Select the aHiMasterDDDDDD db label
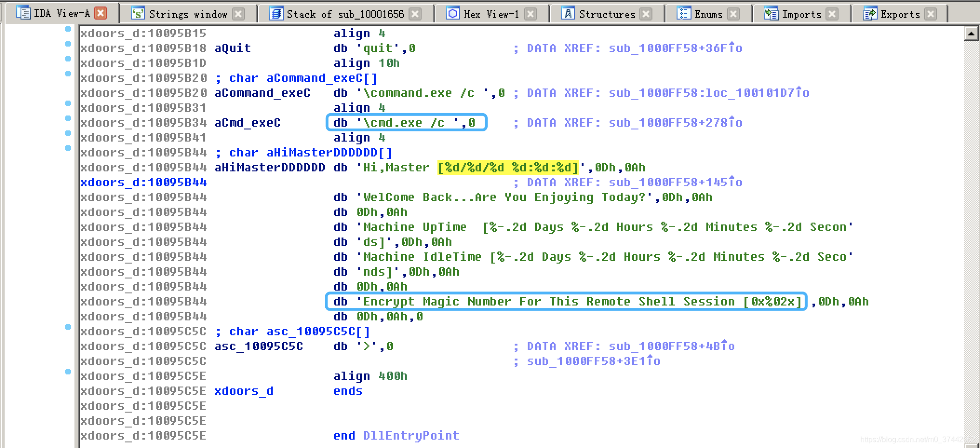The height and width of the screenshot is (448, 980). [x=269, y=167]
